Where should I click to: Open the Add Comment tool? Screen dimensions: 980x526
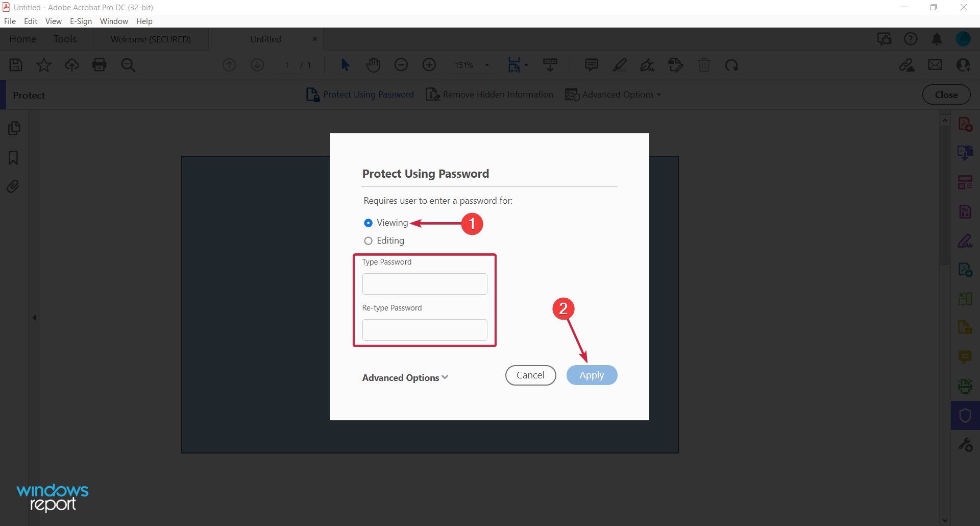click(591, 65)
